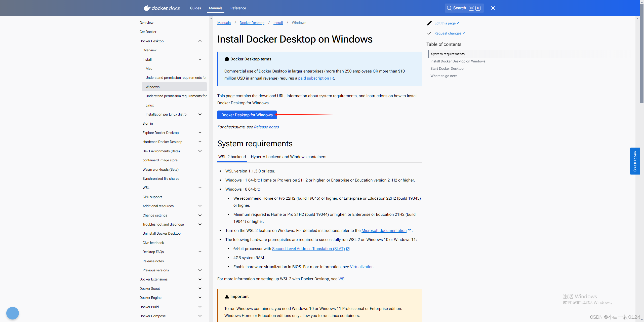Expand Change settings section
The height and width of the screenshot is (322, 644).
click(200, 215)
